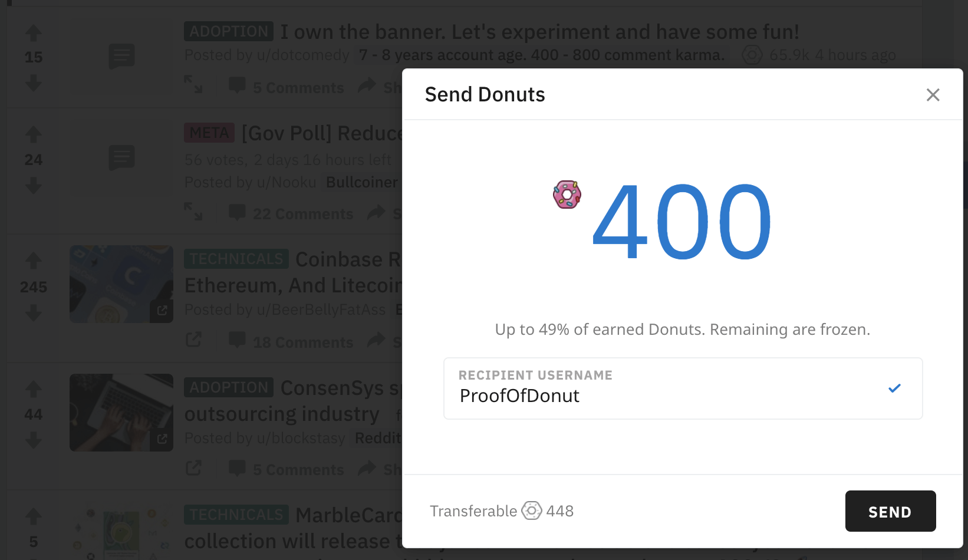Viewport: 968px width, 560px height.
Task: Click the SEND button
Action: [x=890, y=511]
